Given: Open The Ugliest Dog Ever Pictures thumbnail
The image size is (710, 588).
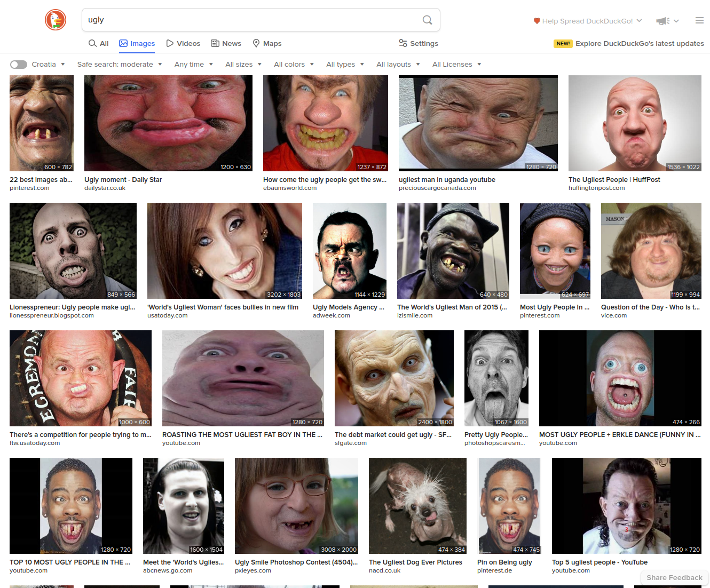Looking at the screenshot, I should tap(417, 506).
